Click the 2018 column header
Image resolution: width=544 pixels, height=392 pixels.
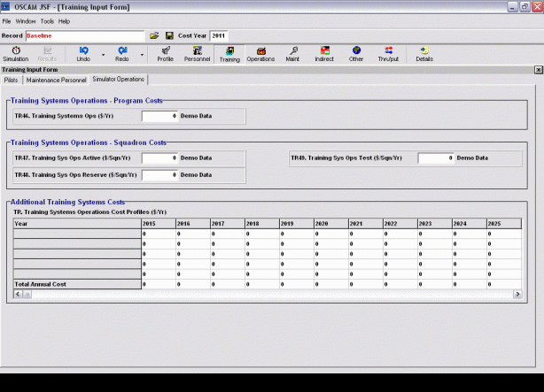tap(262, 224)
